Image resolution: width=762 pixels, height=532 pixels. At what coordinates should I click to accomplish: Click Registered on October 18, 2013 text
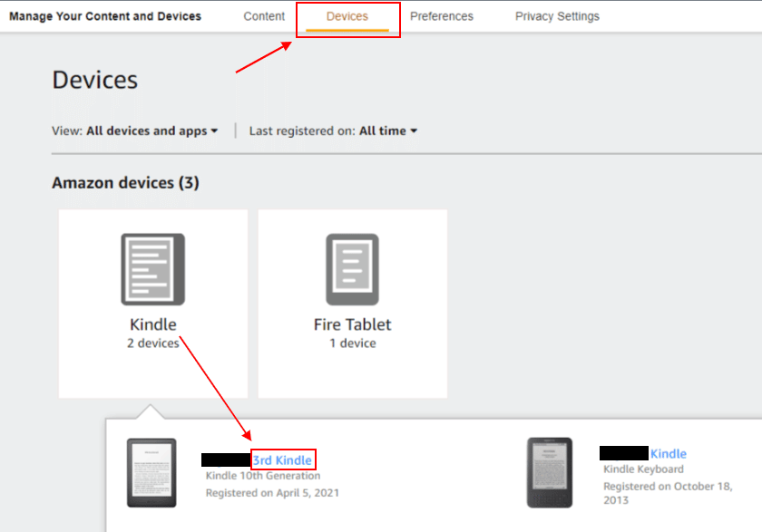tap(668, 493)
